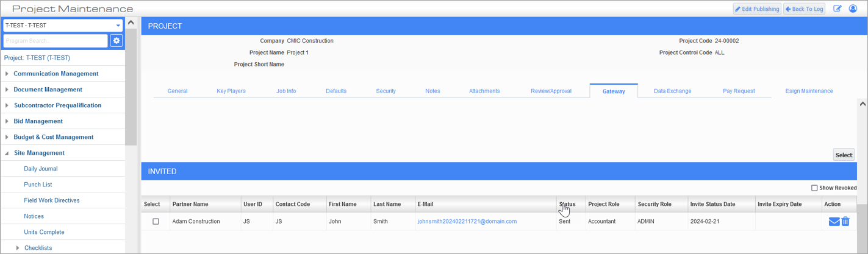Open the Data Exchange tab
The width and height of the screenshot is (868, 254).
pyautogui.click(x=672, y=91)
